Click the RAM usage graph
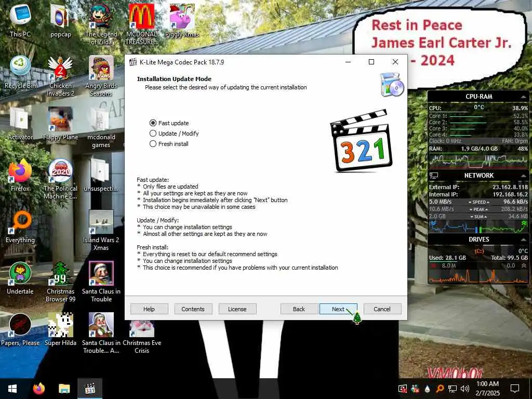532x399 pixels. (x=478, y=161)
